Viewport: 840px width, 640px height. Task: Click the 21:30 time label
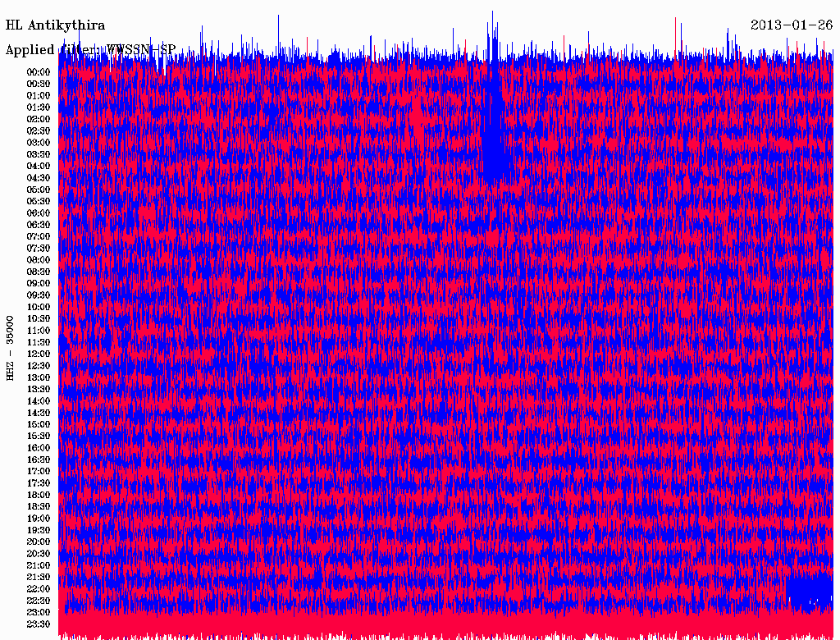coord(39,578)
